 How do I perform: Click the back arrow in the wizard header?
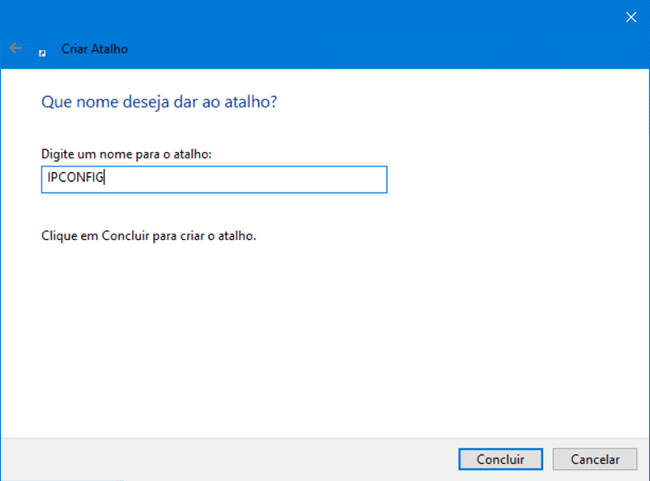15,48
